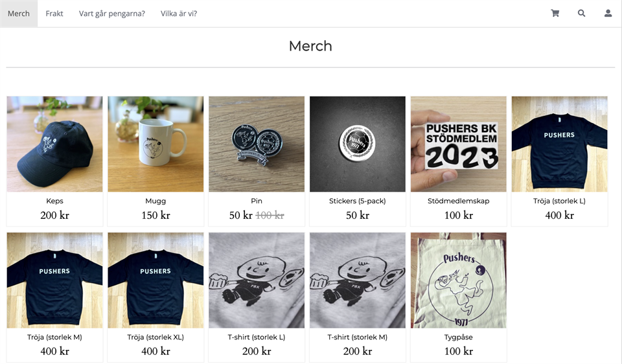622x364 pixels.
Task: Select the Stickers (5-pack) image
Action: [358, 144]
